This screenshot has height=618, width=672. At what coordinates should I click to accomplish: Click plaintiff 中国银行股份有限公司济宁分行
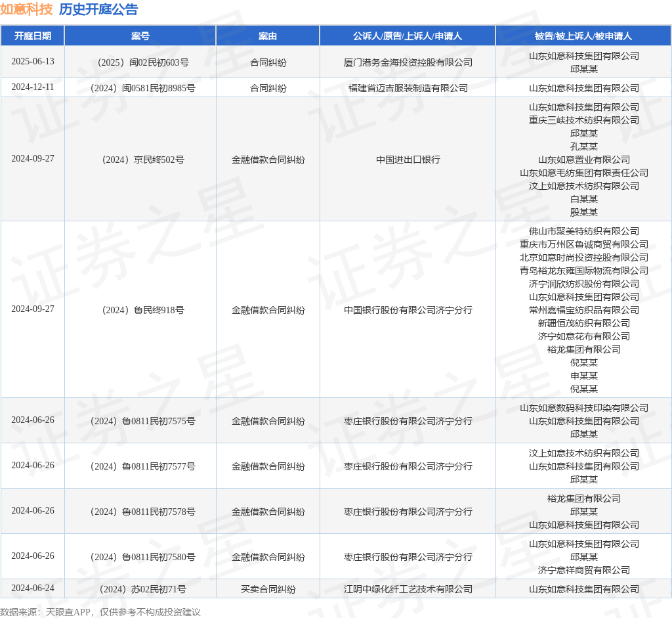408,310
